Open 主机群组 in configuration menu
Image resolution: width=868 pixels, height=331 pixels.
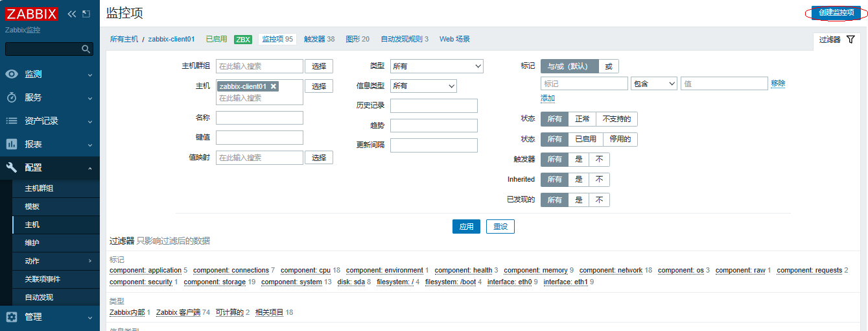click(x=39, y=188)
